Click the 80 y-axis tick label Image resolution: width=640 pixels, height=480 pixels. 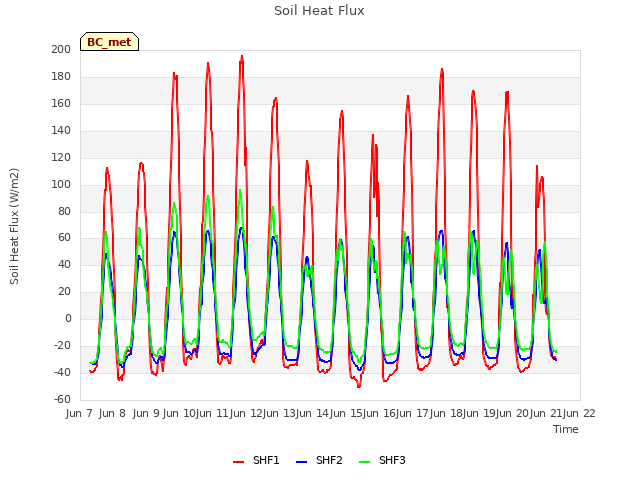tap(64, 211)
